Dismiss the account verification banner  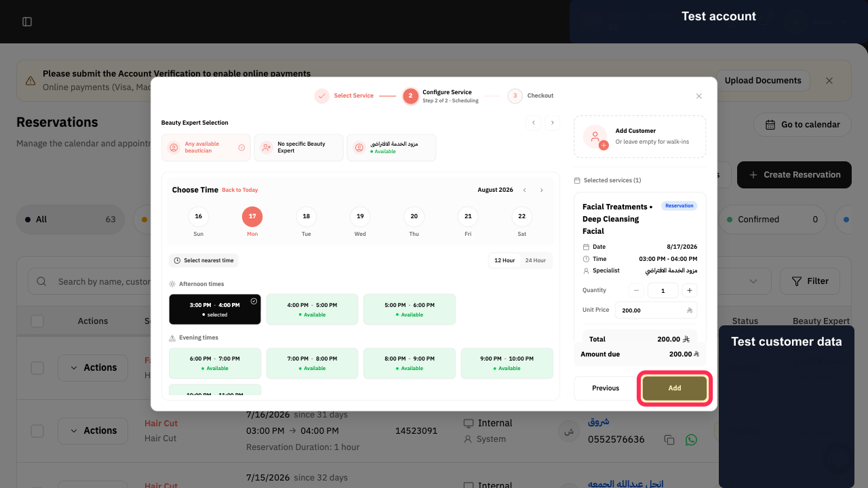(x=829, y=81)
